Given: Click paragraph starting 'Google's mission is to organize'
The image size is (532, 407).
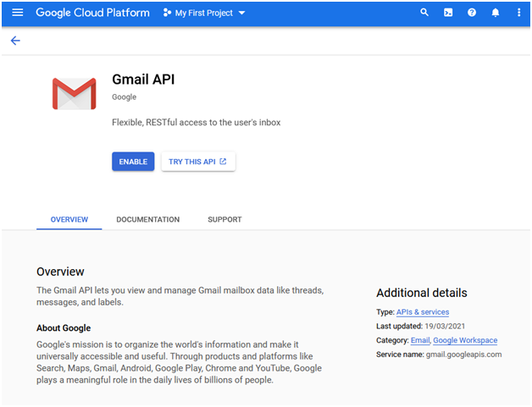Looking at the screenshot, I should 179,362.
